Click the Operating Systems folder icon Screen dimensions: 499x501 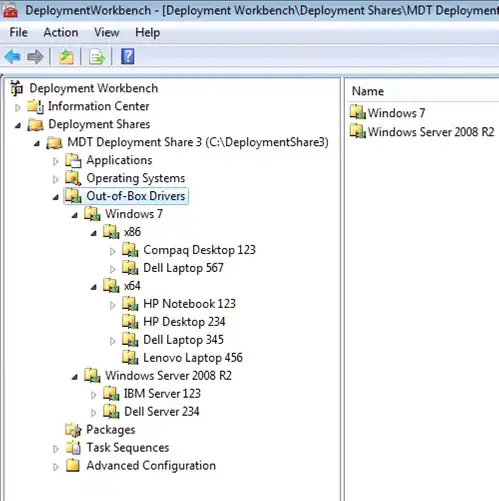(73, 178)
